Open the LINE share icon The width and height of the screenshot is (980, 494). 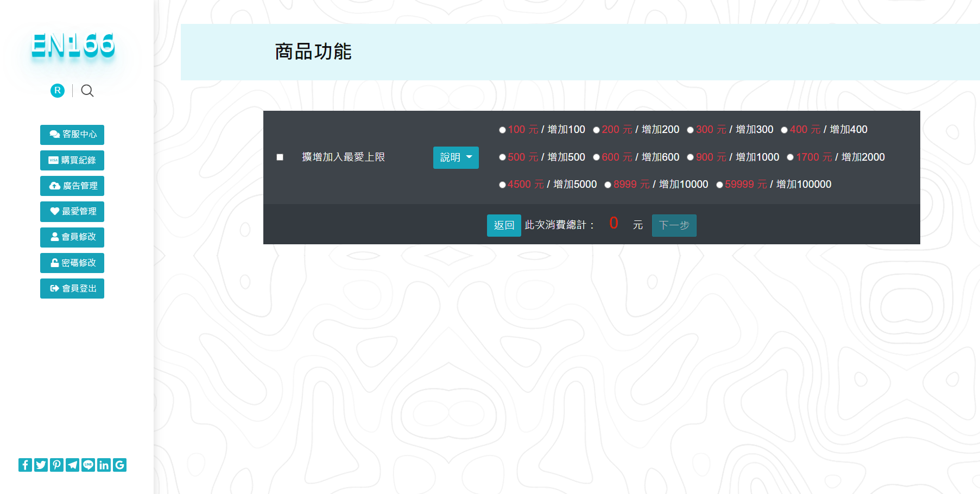coord(88,465)
